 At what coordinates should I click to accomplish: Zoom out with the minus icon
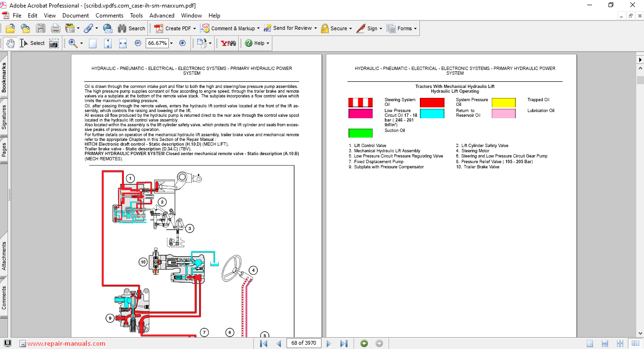pos(138,43)
